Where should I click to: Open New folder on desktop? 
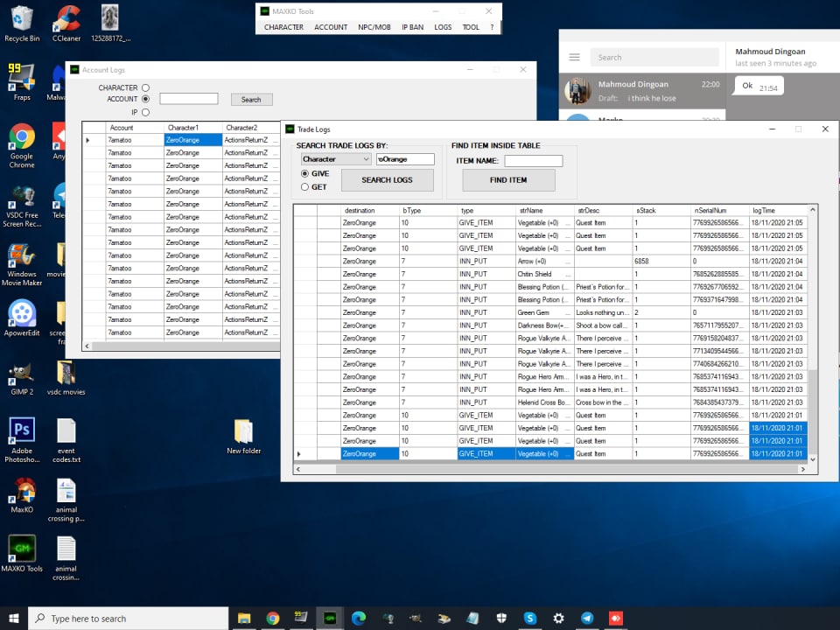[x=244, y=437]
